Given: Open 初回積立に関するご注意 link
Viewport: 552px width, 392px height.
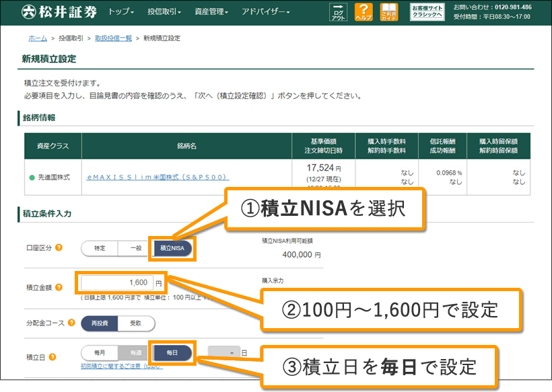Looking at the screenshot, I should pos(122,366).
